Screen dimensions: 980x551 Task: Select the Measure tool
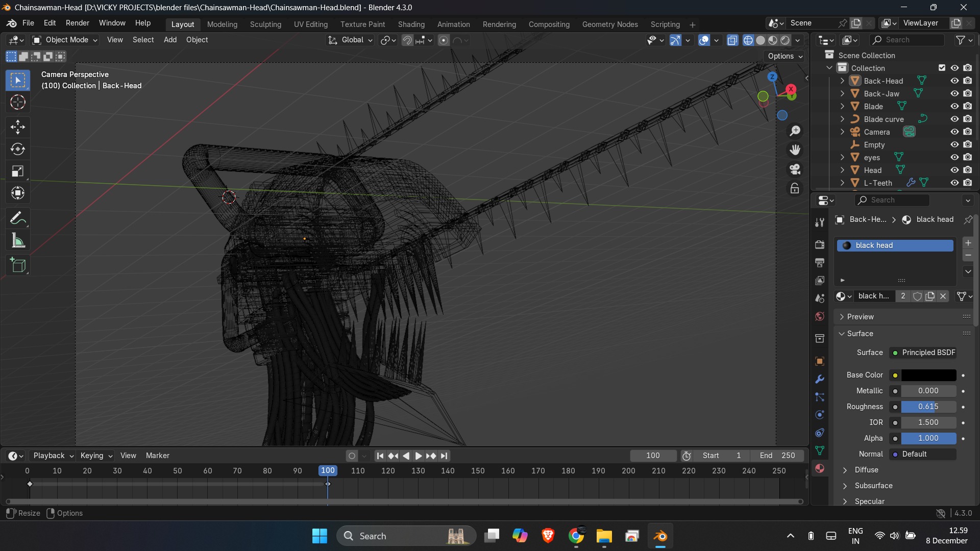click(x=18, y=240)
